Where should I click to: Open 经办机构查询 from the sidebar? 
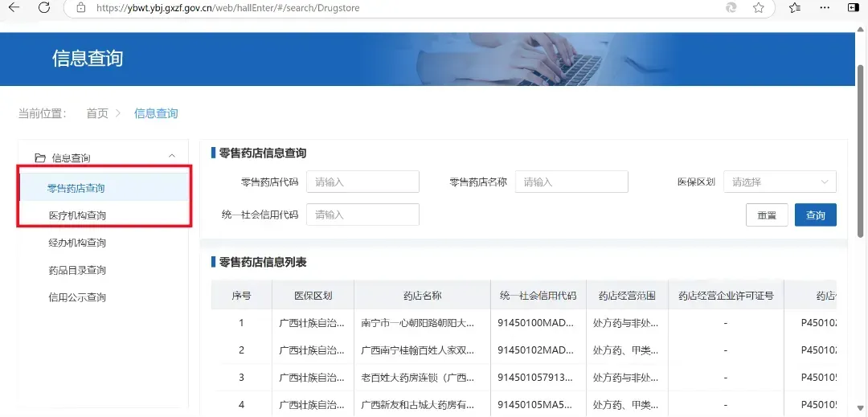pyautogui.click(x=77, y=243)
